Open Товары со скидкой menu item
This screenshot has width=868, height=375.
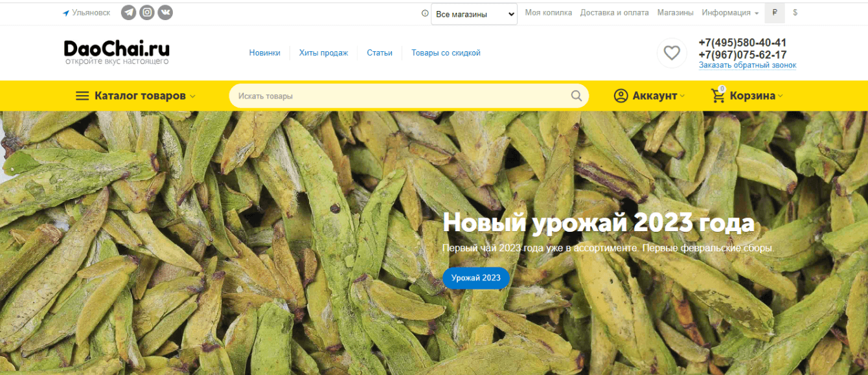point(446,53)
